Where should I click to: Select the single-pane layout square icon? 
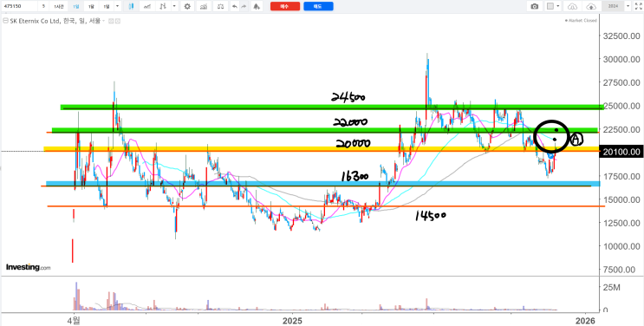coord(550,6)
